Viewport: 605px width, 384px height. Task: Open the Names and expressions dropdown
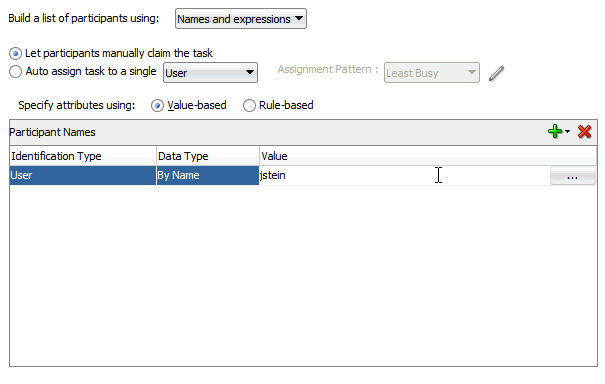tap(241, 19)
